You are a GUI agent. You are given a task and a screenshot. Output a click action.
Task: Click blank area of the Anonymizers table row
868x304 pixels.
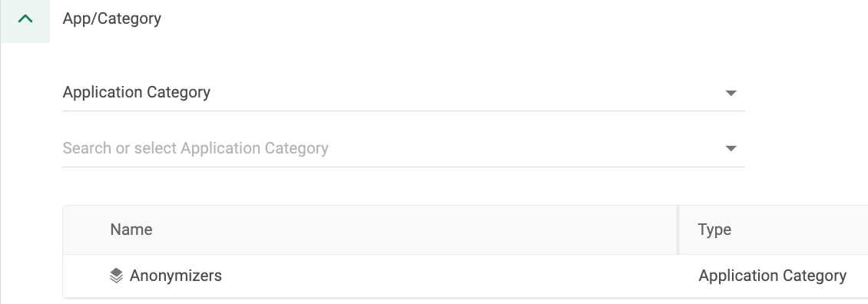(x=449, y=276)
